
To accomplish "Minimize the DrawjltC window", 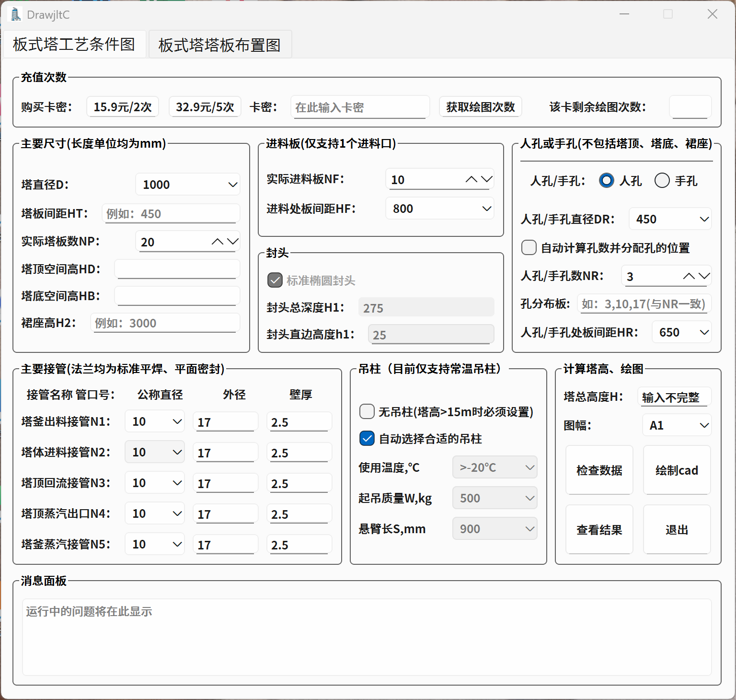I will 624,14.
